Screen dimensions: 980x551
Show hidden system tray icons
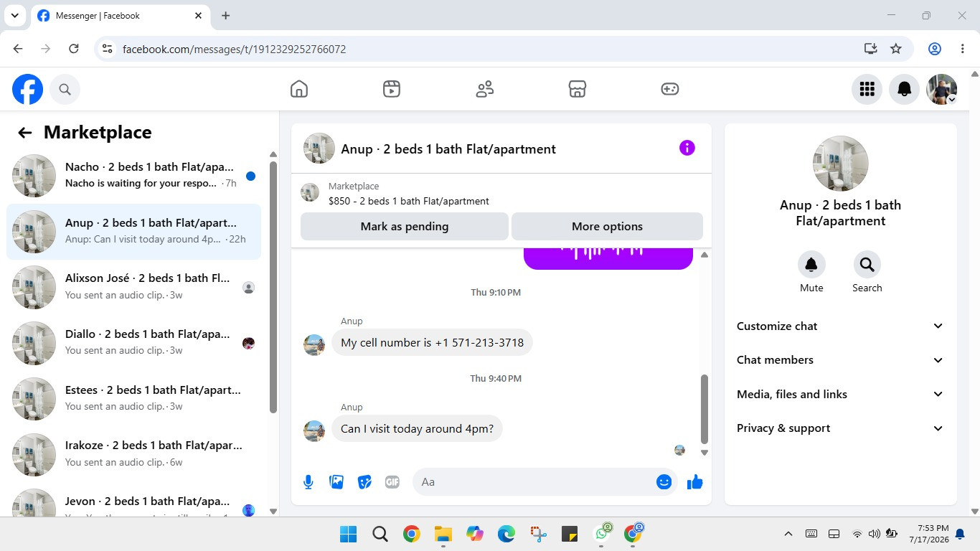coord(788,534)
